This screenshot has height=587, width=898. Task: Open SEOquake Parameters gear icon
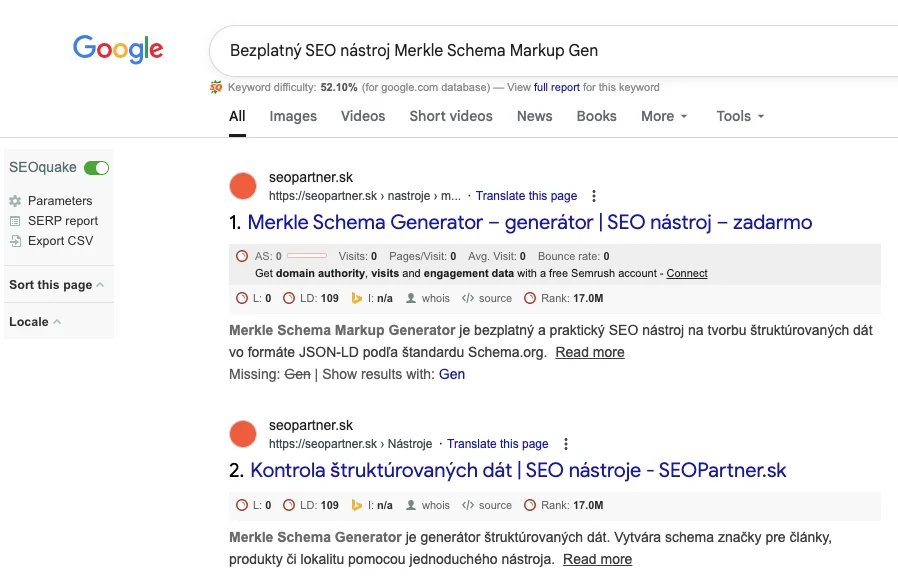15,201
